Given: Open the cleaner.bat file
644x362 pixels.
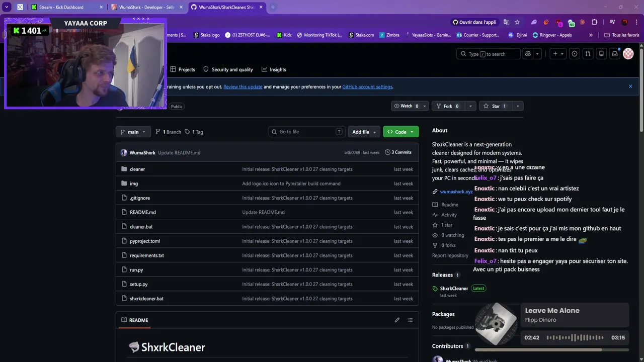Looking at the screenshot, I should tap(141, 227).
